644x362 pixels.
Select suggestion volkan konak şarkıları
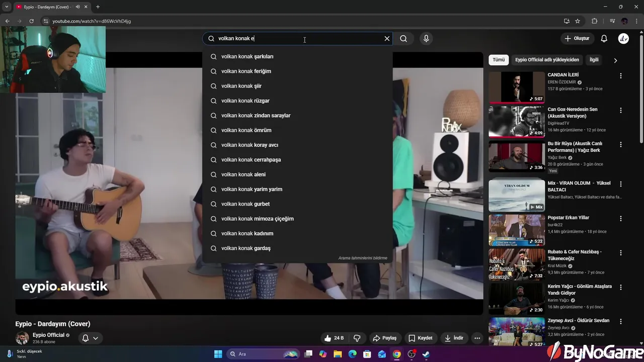[297, 56]
